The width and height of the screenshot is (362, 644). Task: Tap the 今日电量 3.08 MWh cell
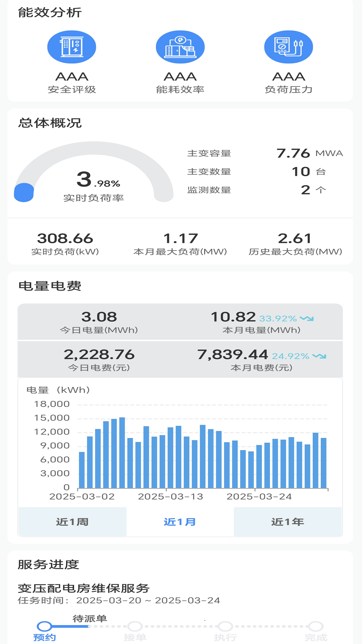point(99,322)
